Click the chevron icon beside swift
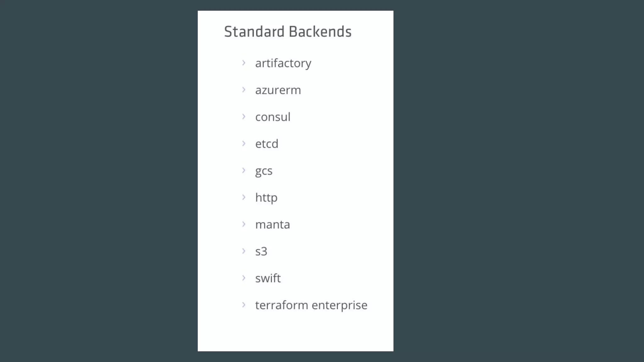644x362 pixels. pyautogui.click(x=244, y=278)
